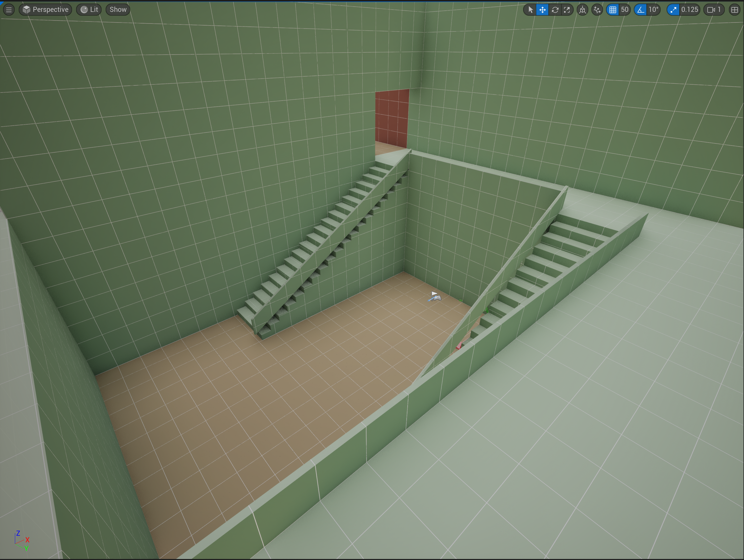Open scale snap 0.125 dropdown

pos(689,10)
